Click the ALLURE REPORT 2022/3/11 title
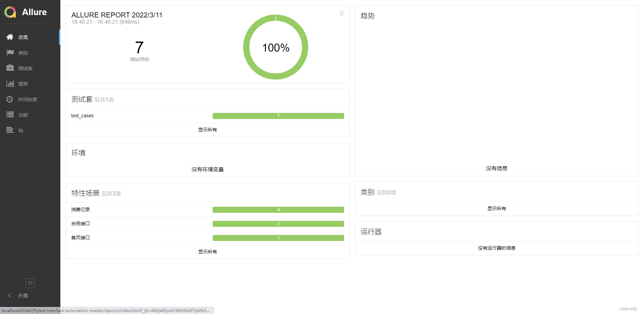 click(x=117, y=15)
